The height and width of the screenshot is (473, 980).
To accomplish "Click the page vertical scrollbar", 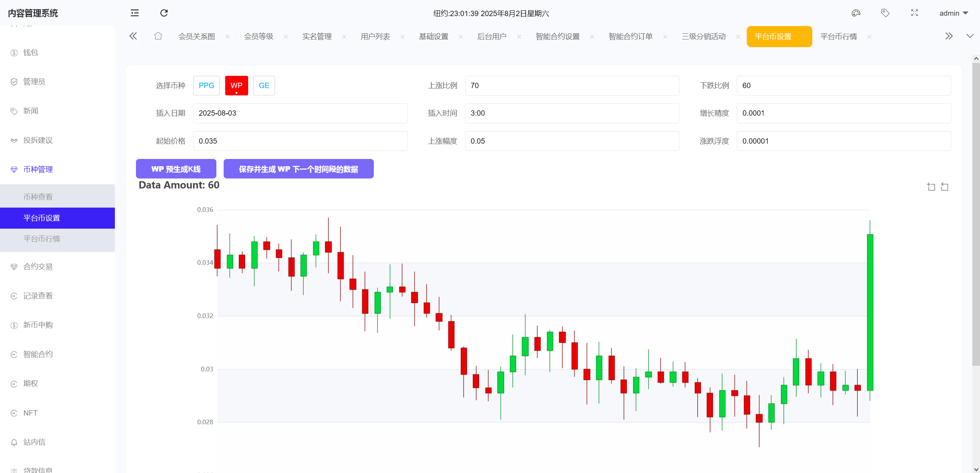I will pos(976,214).
